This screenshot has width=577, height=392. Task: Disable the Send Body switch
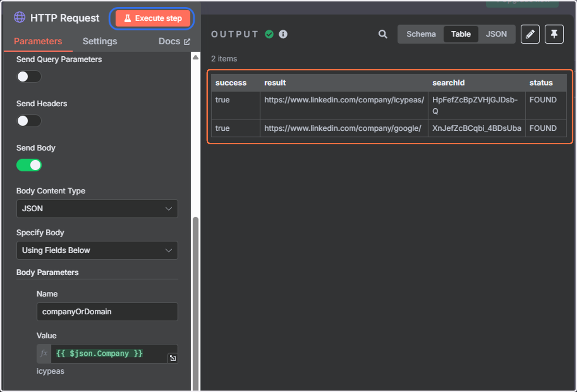29,165
